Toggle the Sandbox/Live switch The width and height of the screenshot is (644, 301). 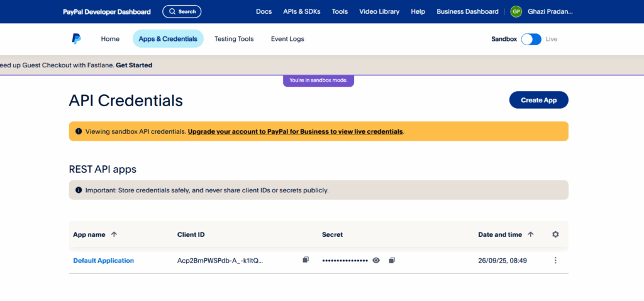click(531, 39)
